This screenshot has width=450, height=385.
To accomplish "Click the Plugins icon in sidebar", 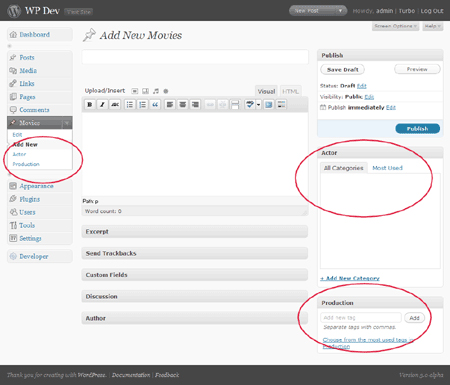I will coord(13,199).
